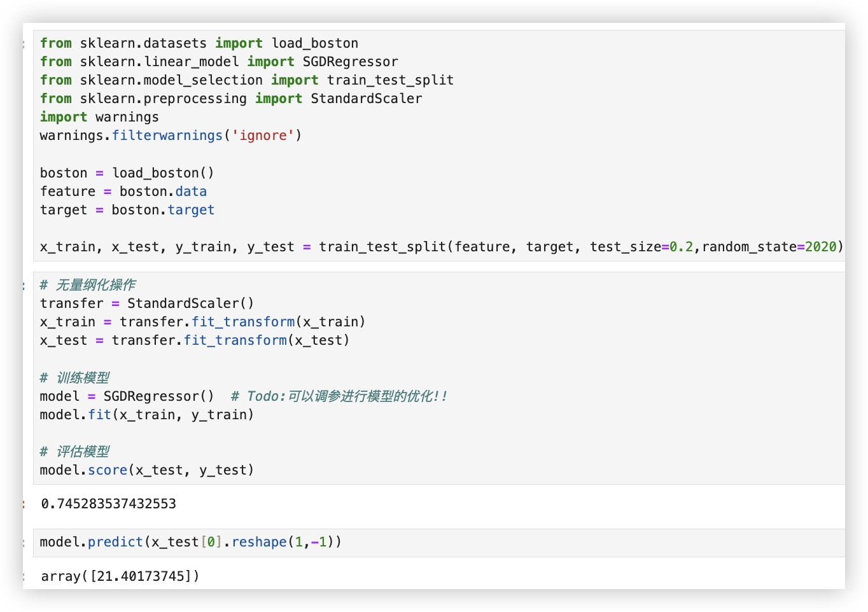
Task: Click the model.fit(x_train, y_train) line
Action: click(x=146, y=415)
